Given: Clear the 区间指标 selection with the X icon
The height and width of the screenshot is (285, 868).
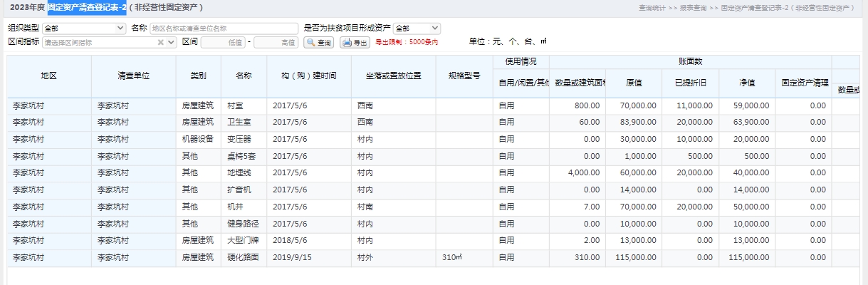Looking at the screenshot, I should [x=161, y=43].
